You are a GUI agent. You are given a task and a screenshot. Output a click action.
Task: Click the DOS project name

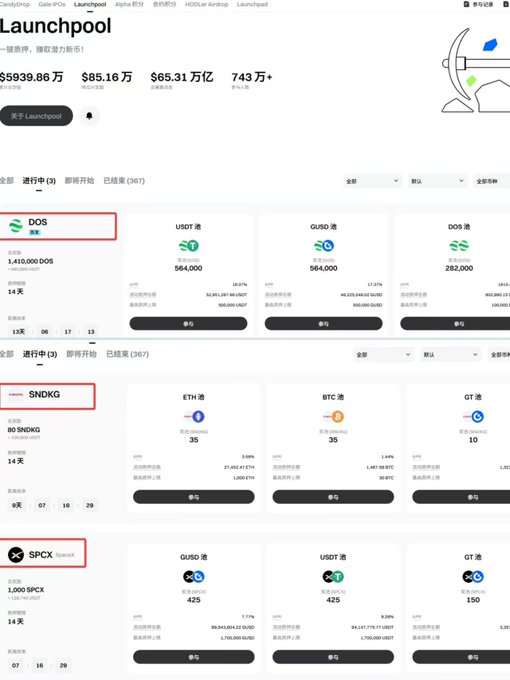(x=38, y=222)
